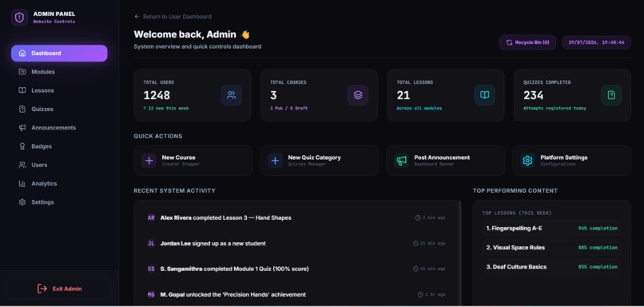
Task: Click the Quizzes Completed document icon
Action: coord(611,95)
